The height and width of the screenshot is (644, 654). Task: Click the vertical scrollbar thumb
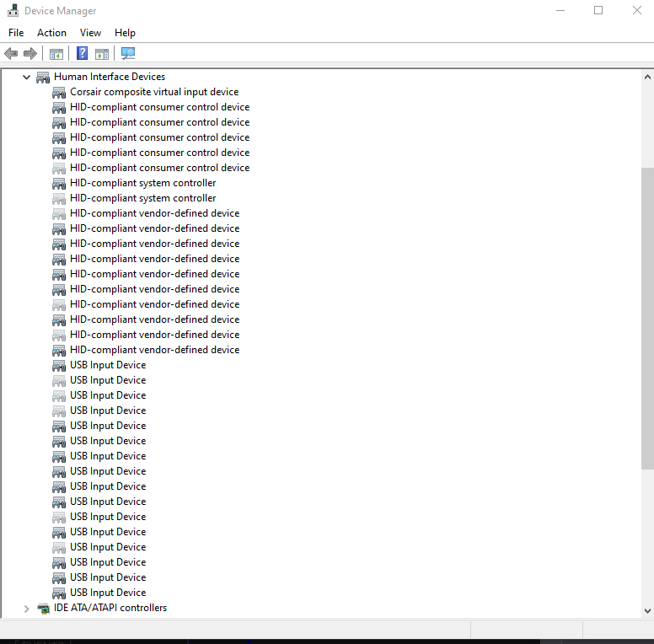point(647,319)
